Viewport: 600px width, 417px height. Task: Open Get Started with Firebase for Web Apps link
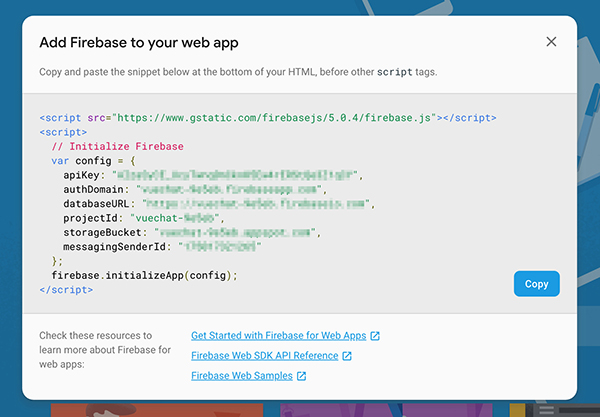[x=279, y=336]
